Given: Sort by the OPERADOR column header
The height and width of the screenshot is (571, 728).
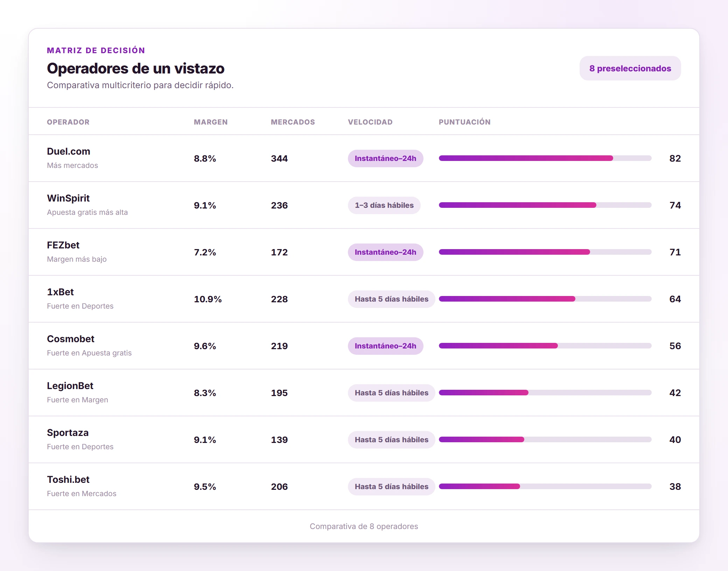Looking at the screenshot, I should coord(68,122).
